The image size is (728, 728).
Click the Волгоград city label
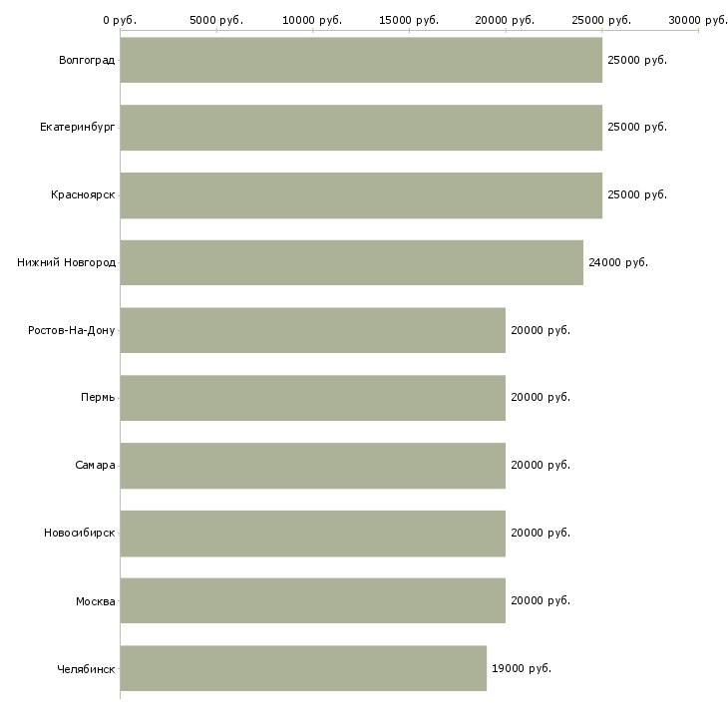coord(87,61)
